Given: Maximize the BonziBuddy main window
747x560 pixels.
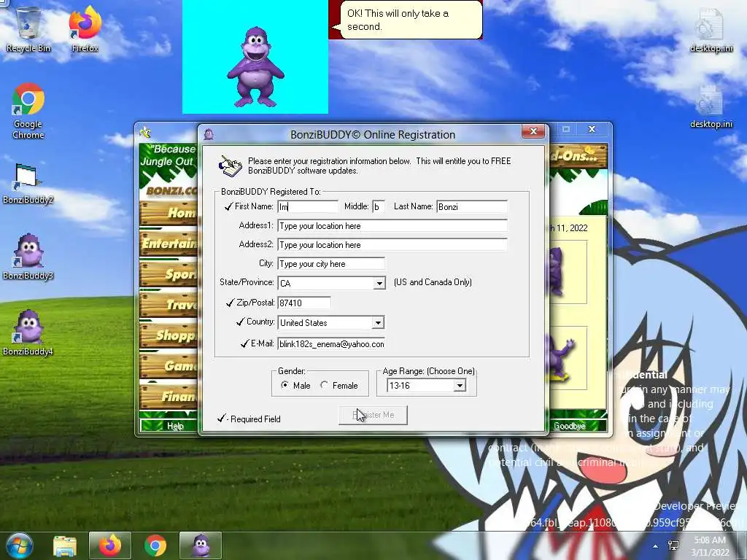Looking at the screenshot, I should (566, 129).
